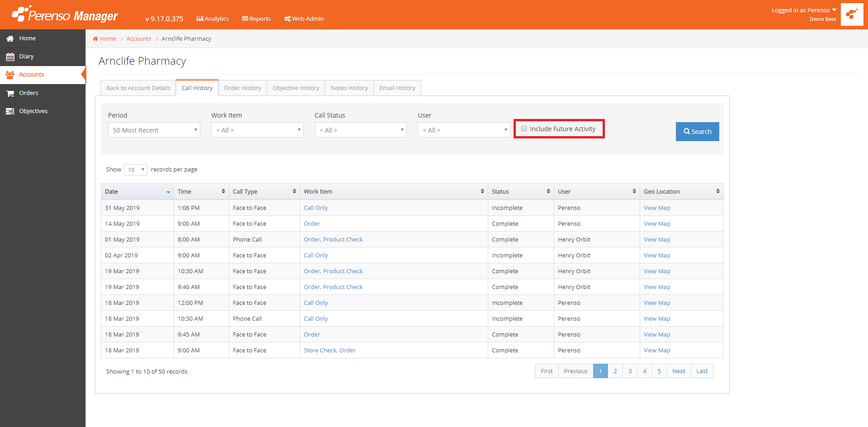Click the Next pagination button
This screenshot has width=868, height=427.
[x=679, y=371]
